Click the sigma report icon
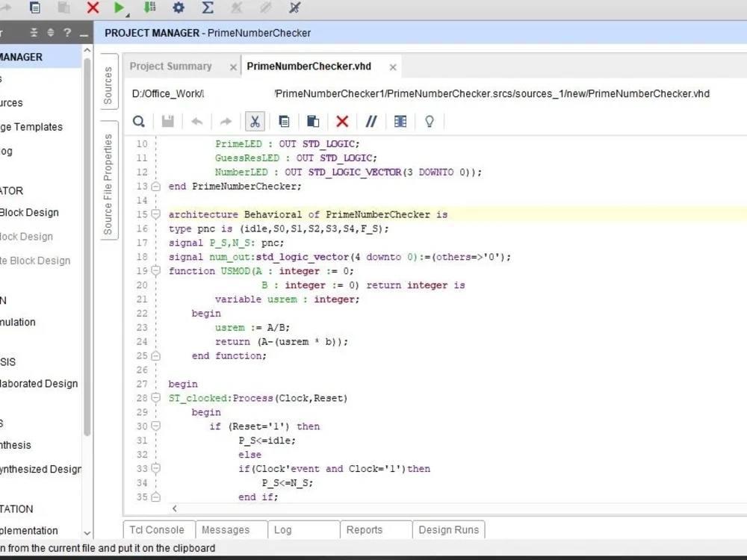 click(207, 7)
